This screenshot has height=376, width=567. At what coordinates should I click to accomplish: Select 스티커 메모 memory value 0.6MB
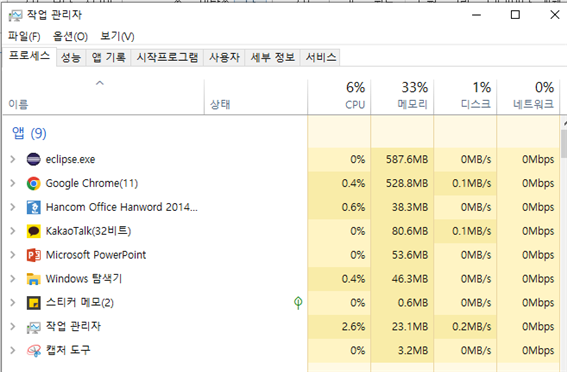coord(413,303)
